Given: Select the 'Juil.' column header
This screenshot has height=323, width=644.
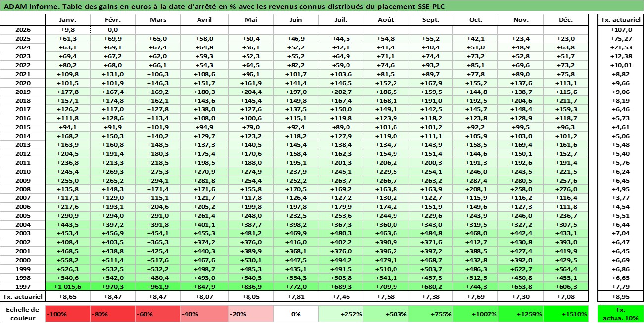Looking at the screenshot, I should pos(341,20).
